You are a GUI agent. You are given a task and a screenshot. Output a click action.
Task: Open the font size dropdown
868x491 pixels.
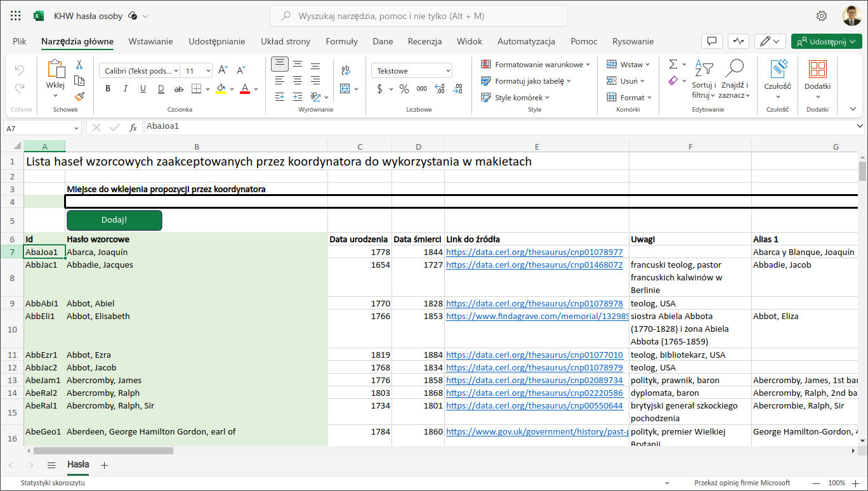pos(207,71)
